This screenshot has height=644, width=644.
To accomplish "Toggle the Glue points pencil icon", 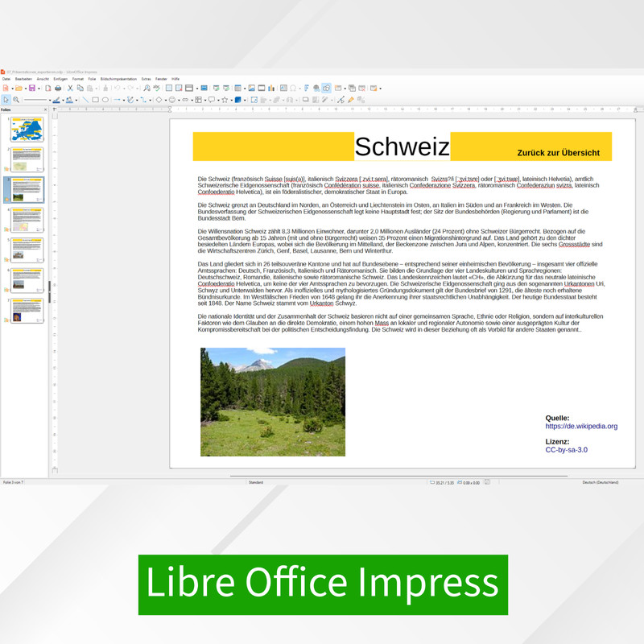I will tap(351, 100).
